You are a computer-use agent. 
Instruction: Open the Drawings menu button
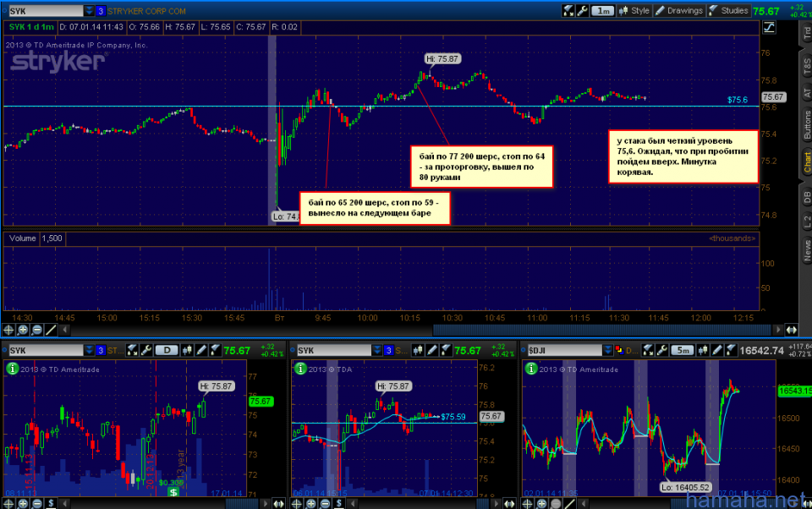[x=678, y=11]
